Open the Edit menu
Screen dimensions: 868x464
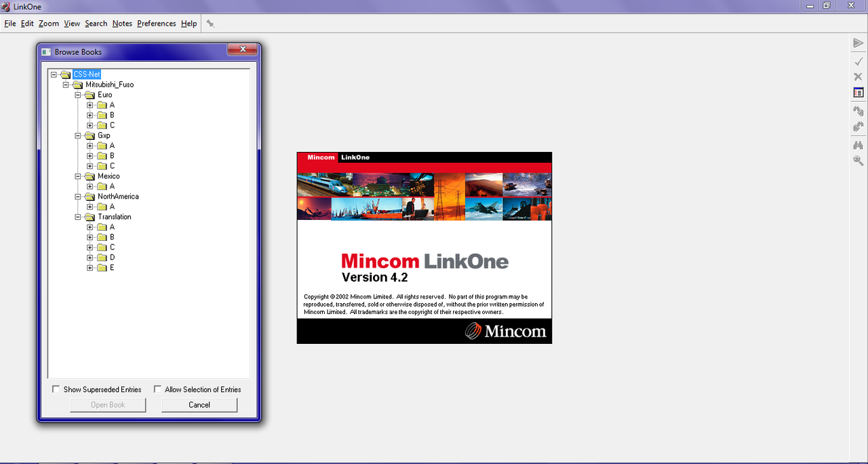click(27, 23)
